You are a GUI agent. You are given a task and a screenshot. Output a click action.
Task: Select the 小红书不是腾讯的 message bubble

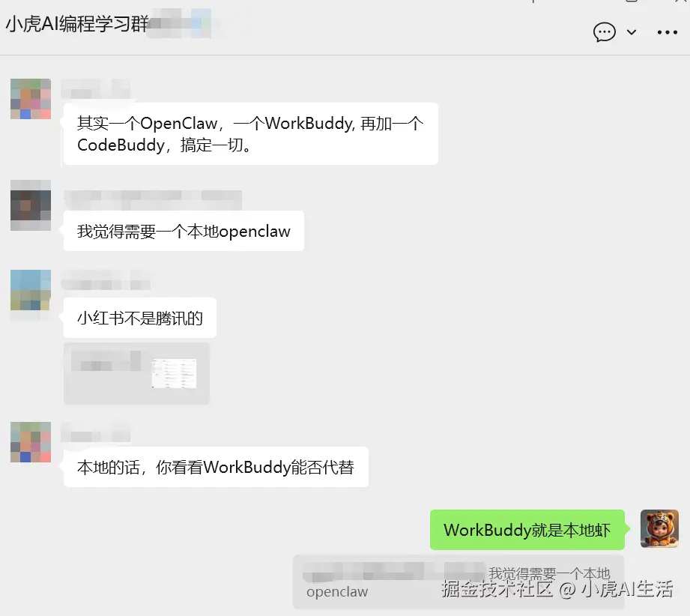[x=140, y=318]
